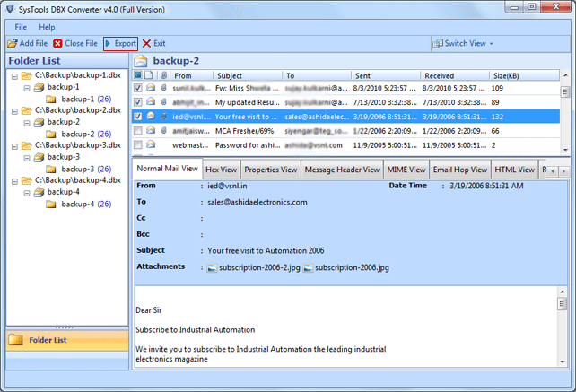Open the Switch View dropdown
The width and height of the screenshot is (576, 392).
463,43
